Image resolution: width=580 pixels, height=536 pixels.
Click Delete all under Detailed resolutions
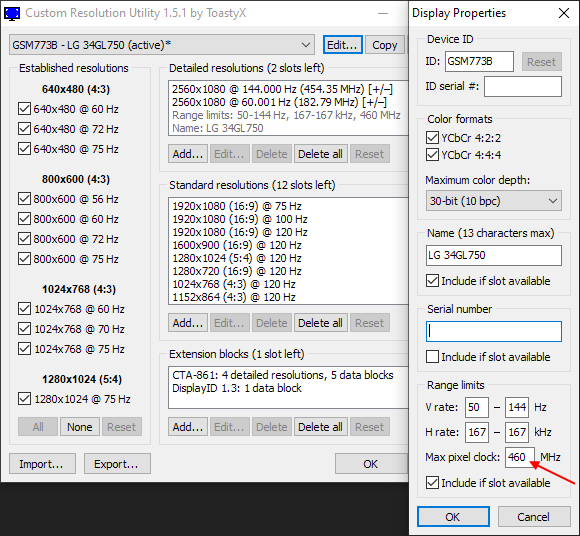[320, 154]
